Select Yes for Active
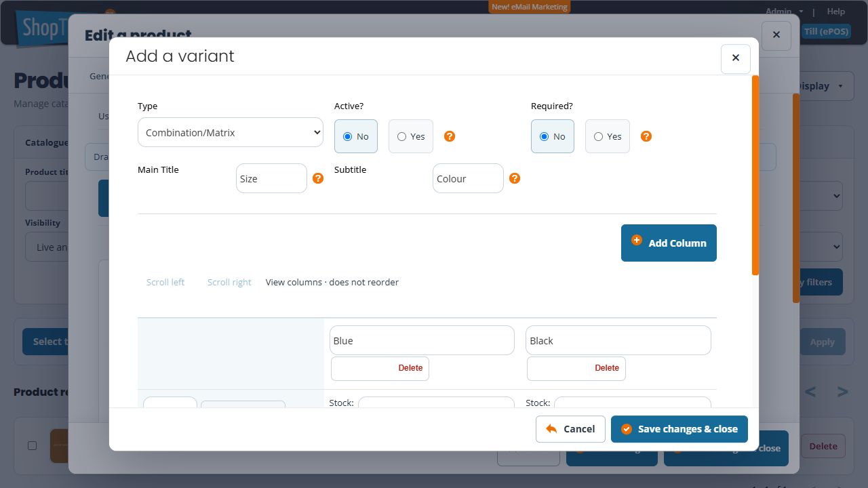868x488 pixels. coord(411,136)
